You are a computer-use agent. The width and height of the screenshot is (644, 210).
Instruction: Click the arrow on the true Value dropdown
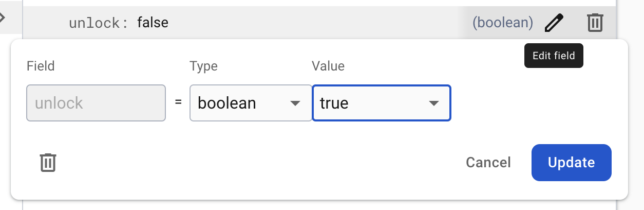pyautogui.click(x=433, y=103)
